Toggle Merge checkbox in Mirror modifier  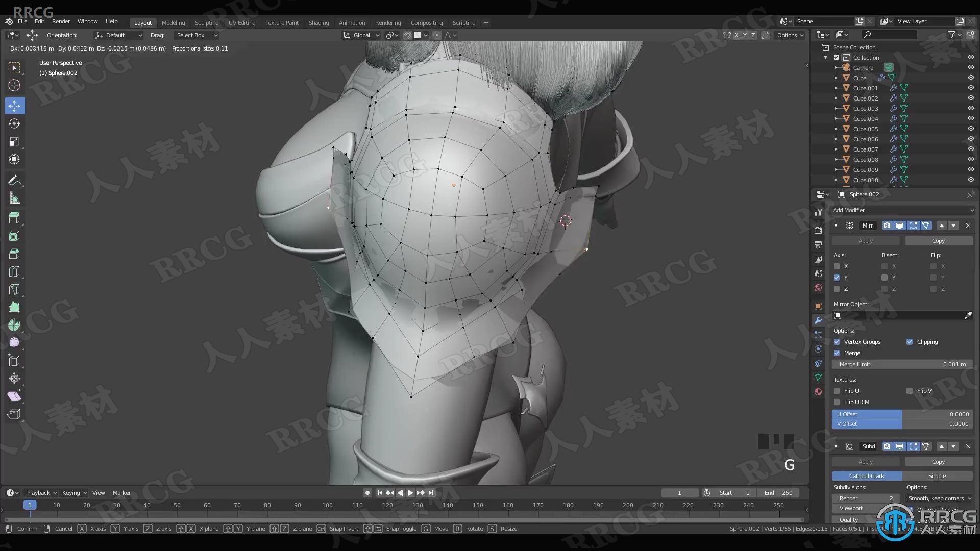pos(837,353)
